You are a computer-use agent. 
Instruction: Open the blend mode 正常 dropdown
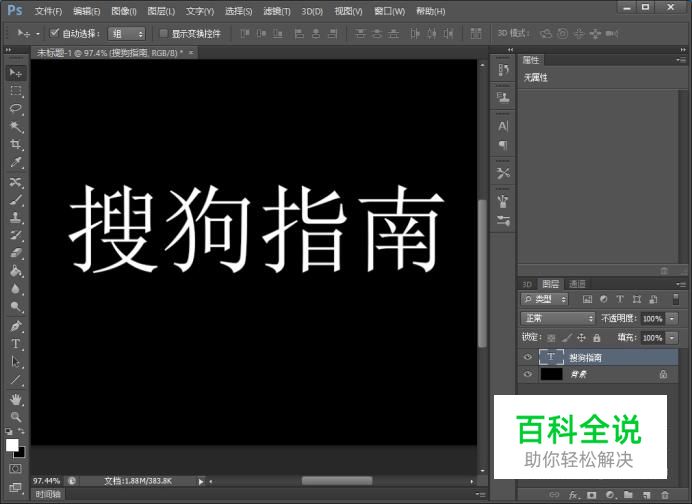pos(558,318)
